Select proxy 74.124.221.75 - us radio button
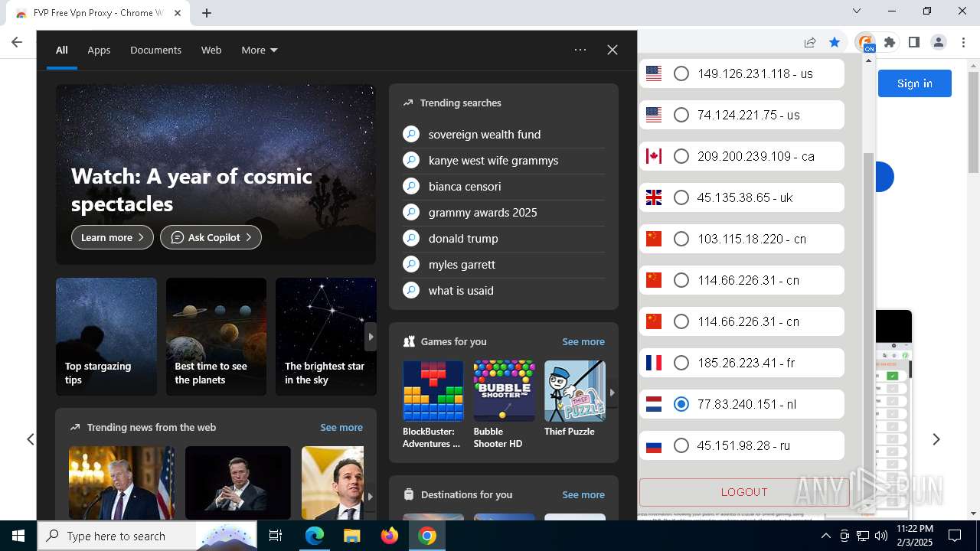The height and width of the screenshot is (551, 980). [x=681, y=115]
